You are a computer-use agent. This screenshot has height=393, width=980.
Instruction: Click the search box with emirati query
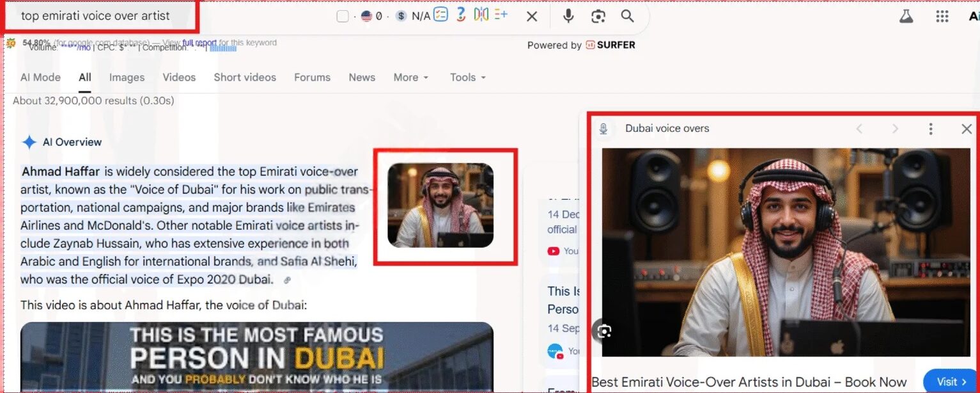[96, 16]
